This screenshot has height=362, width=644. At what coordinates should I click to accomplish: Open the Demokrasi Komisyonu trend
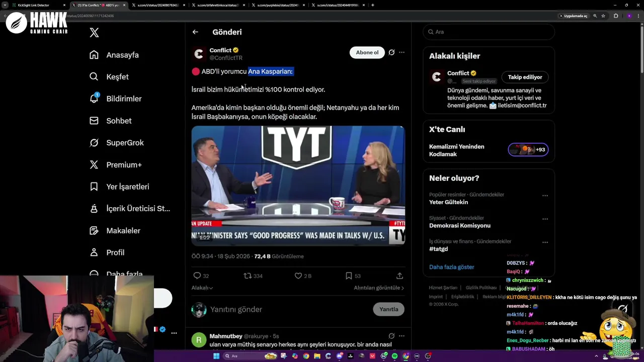(x=459, y=225)
